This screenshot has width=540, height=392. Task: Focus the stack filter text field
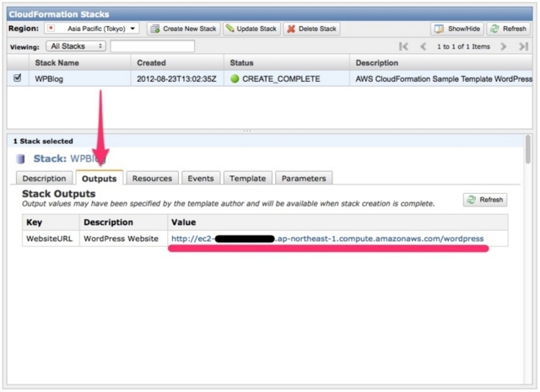pos(153,46)
